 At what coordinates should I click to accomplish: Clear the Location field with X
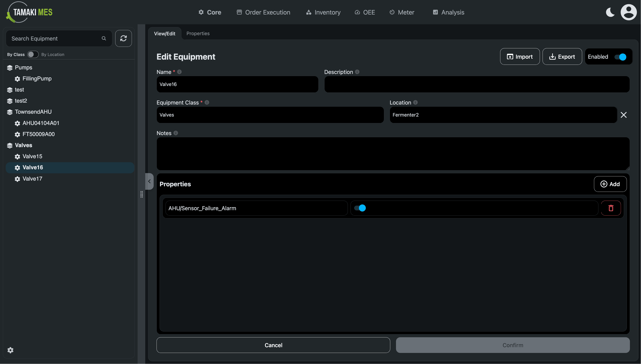coord(623,115)
